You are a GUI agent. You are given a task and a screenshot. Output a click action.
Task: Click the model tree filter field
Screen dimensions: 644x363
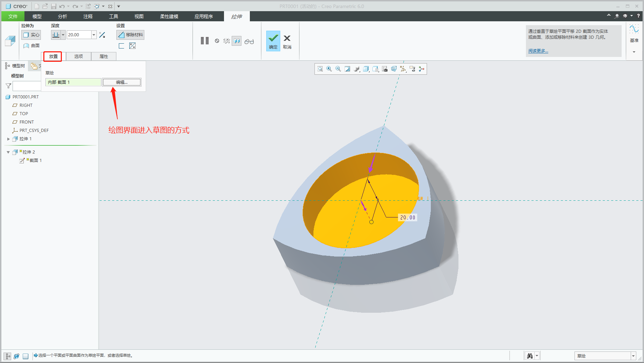[x=27, y=86]
